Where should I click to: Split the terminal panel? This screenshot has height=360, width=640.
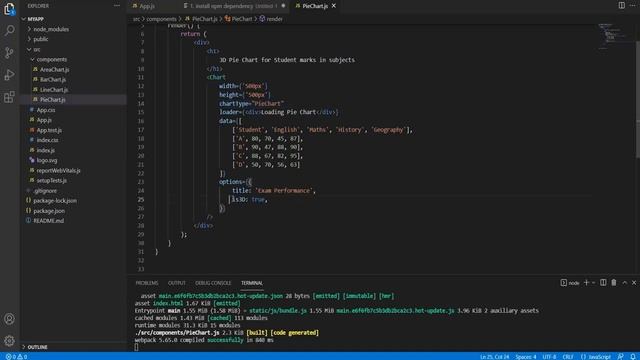[x=603, y=282]
